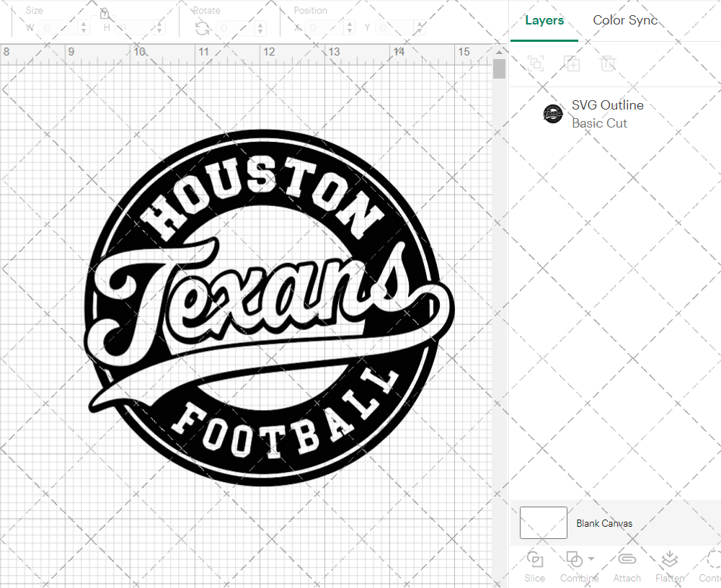
Task: Switch to the Layers tab
Action: 544,20
